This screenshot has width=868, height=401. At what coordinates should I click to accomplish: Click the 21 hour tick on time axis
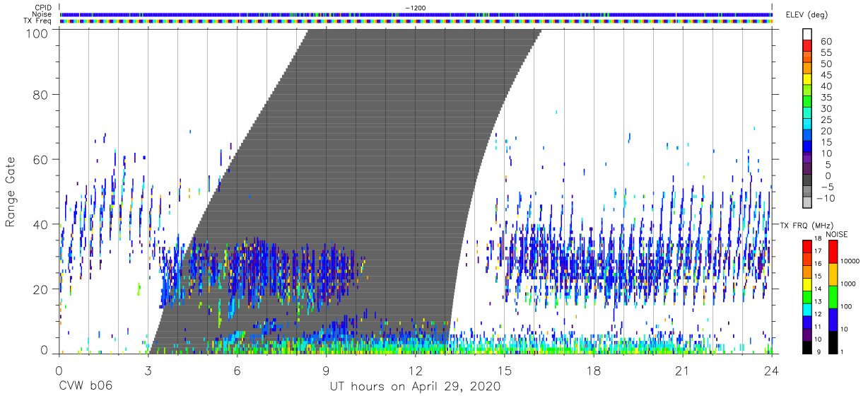click(x=682, y=371)
